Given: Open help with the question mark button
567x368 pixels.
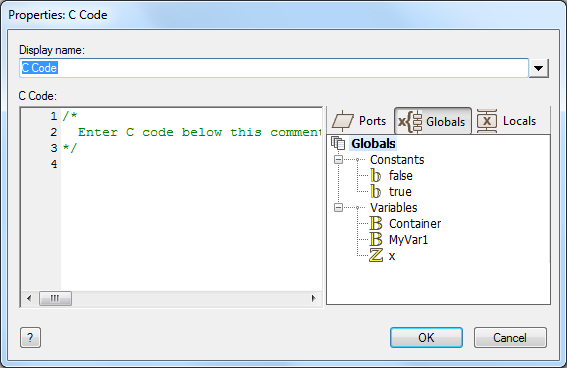Looking at the screenshot, I should pyautogui.click(x=30, y=338).
